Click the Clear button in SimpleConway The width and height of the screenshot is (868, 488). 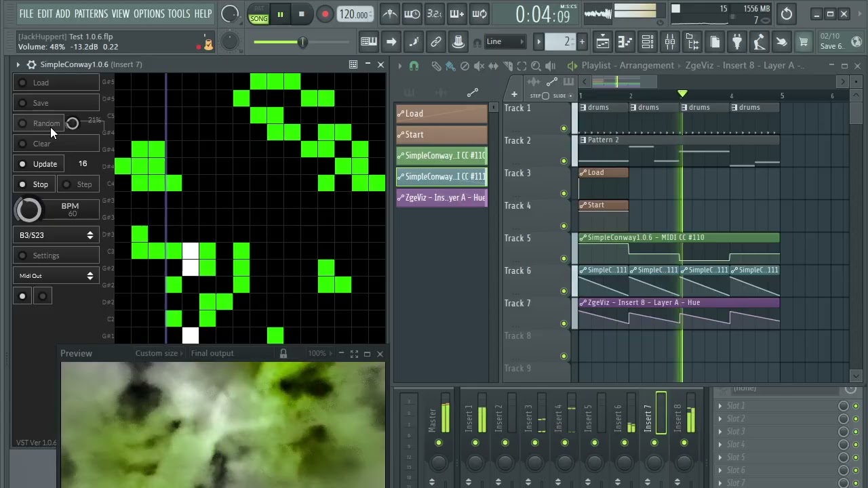57,144
